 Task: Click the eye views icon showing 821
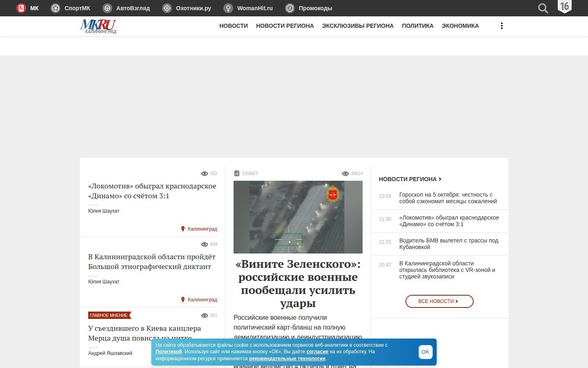click(205, 316)
